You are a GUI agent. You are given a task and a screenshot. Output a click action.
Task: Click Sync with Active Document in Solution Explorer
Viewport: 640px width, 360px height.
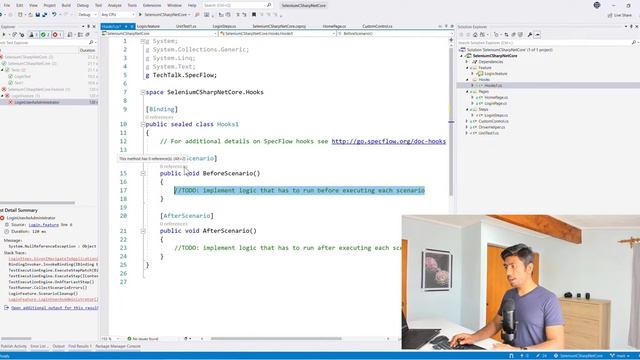point(507,35)
